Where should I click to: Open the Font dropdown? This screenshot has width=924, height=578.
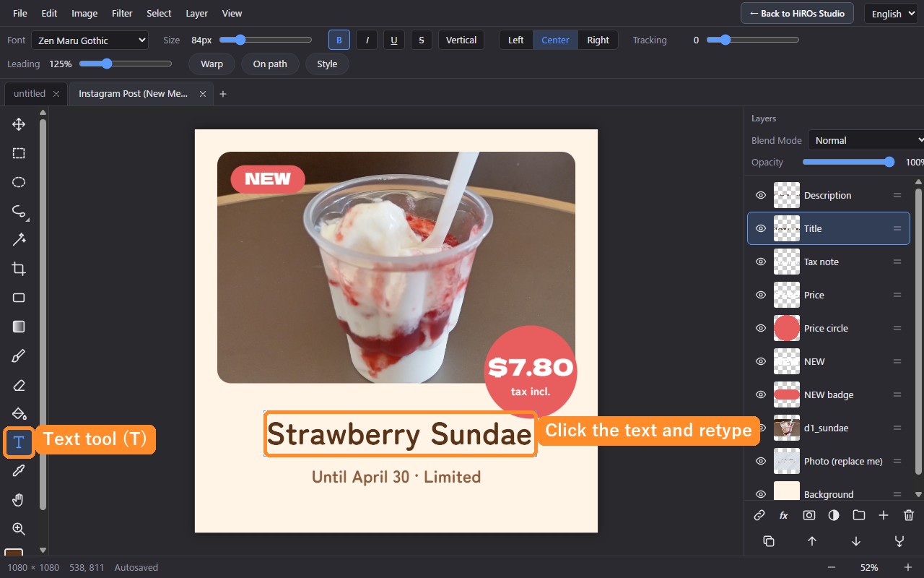[x=90, y=40]
